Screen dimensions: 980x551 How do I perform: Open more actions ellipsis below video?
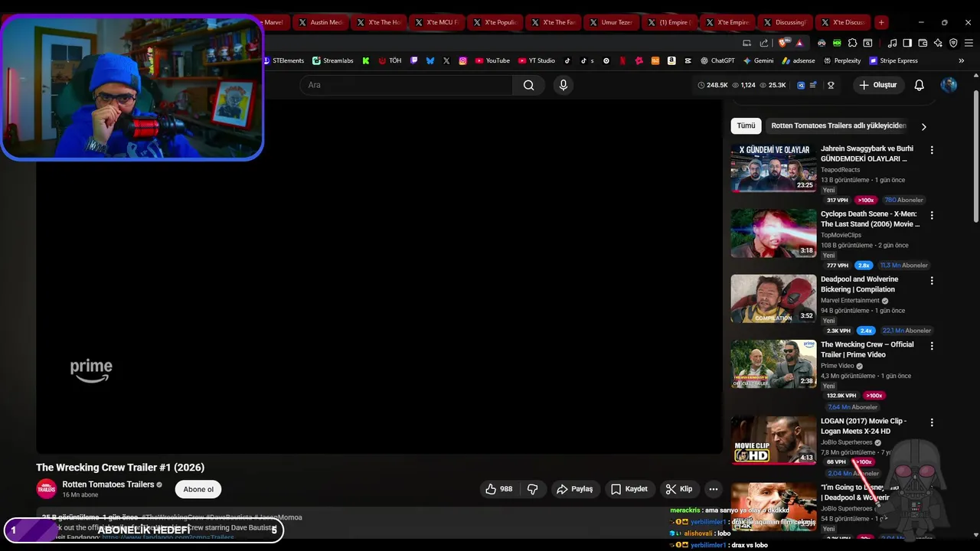point(714,489)
